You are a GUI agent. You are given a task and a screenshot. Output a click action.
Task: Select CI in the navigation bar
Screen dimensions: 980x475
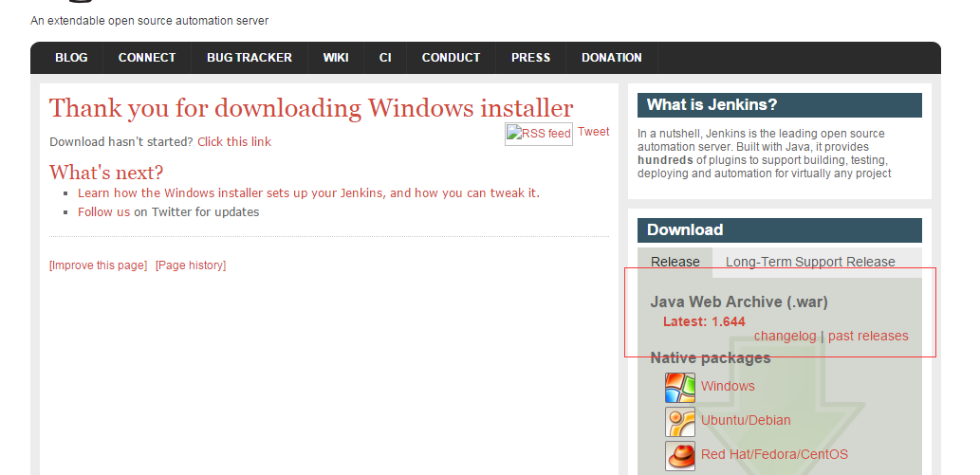[385, 58]
